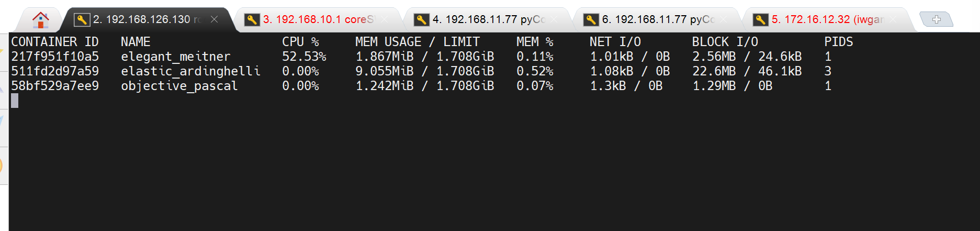The width and height of the screenshot is (980, 231).
Task: Click the terminal cursor block
Action: pos(15,101)
